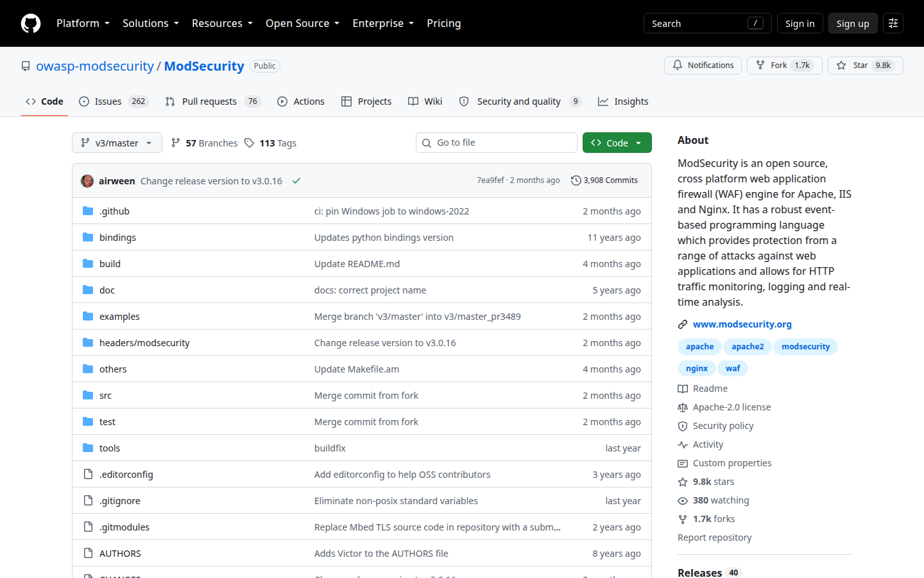The height and width of the screenshot is (578, 924).
Task: Open the AUTHORS file
Action: click(x=120, y=554)
